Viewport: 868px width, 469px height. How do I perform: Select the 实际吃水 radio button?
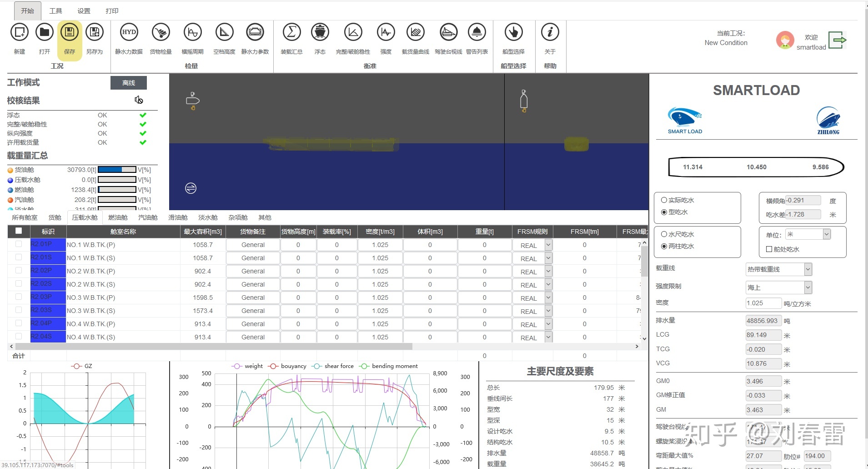pos(664,200)
